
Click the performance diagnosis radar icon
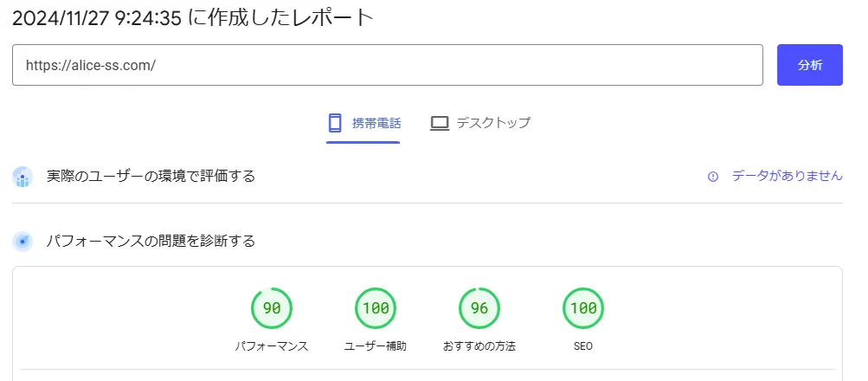point(23,242)
